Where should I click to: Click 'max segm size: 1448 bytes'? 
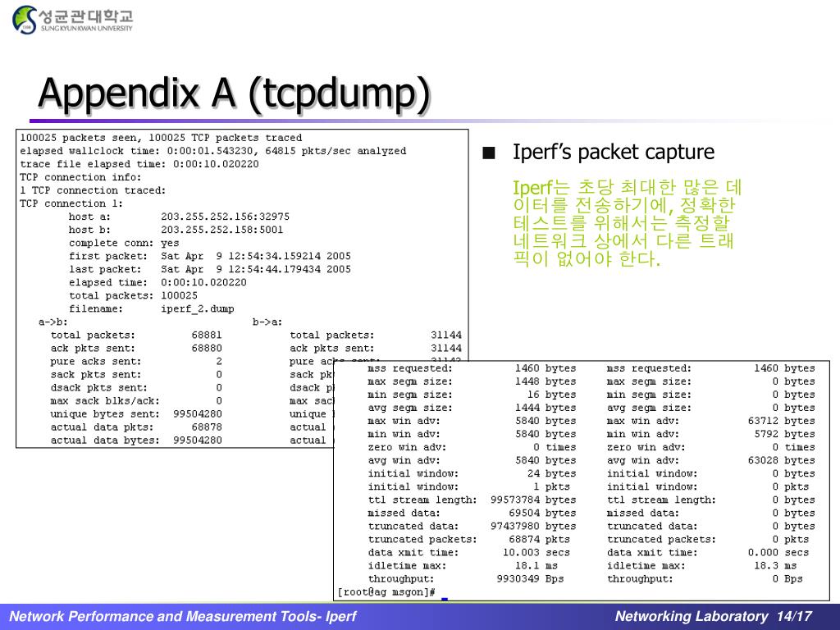pyautogui.click(x=472, y=381)
